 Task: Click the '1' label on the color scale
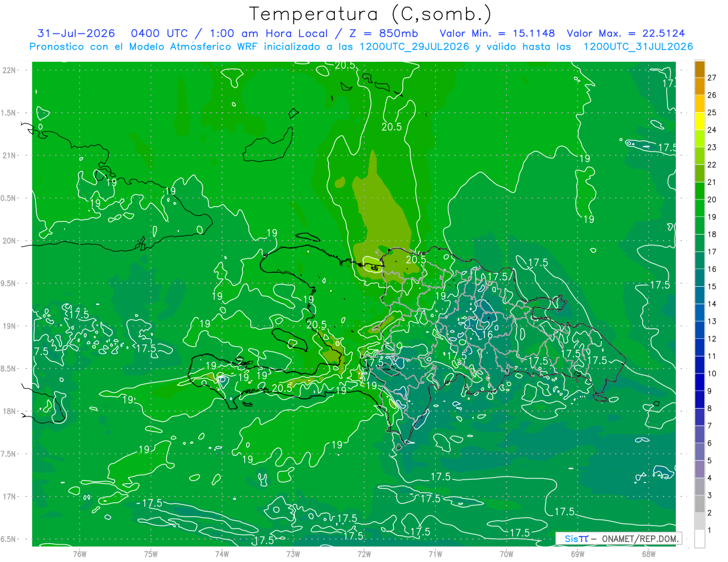pos(710,530)
